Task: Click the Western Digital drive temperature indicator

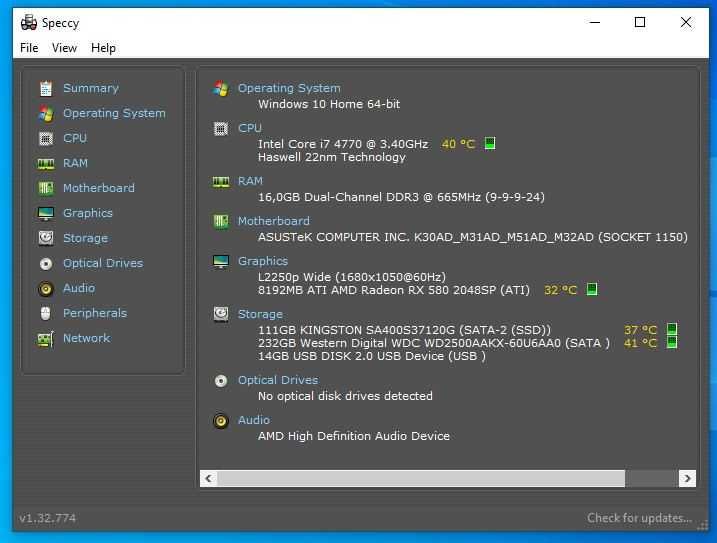Action: pos(672,342)
